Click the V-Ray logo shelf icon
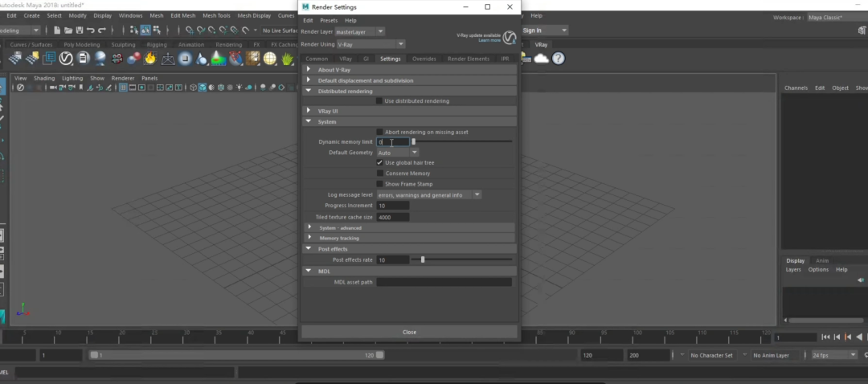 [66, 58]
